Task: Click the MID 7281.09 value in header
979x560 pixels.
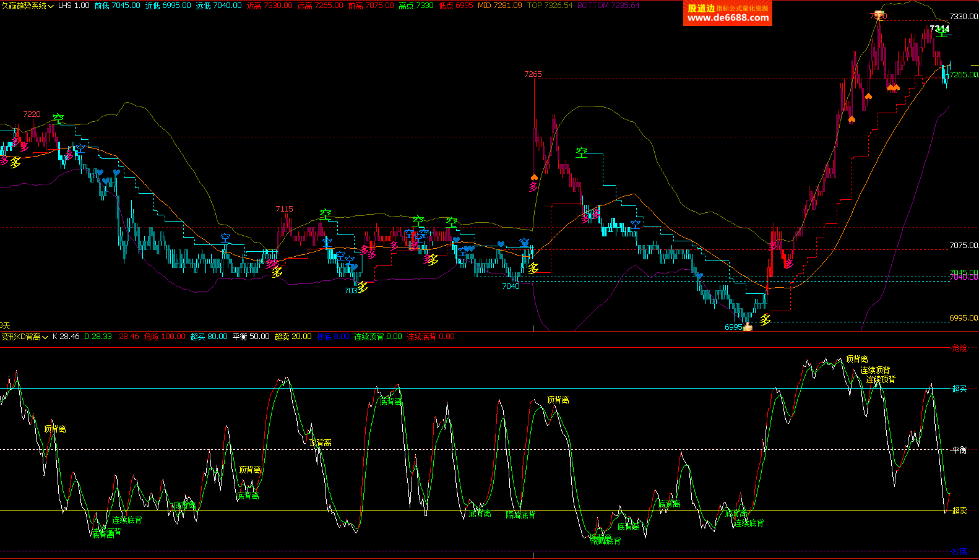Action: (499, 6)
